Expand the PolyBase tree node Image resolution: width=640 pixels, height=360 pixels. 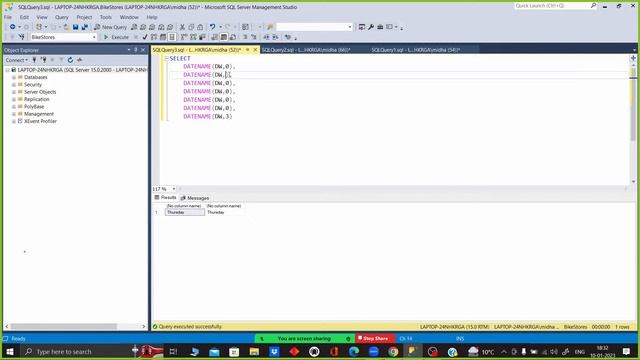14,107
